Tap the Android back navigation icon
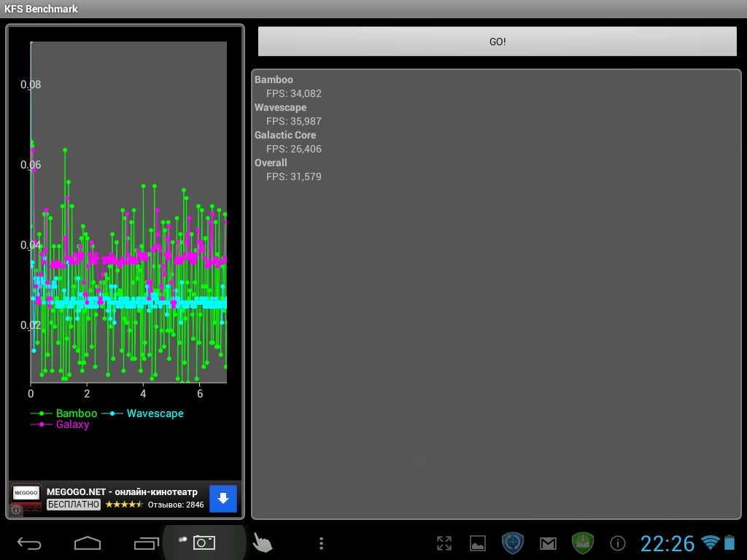The height and width of the screenshot is (560, 747). [x=29, y=543]
